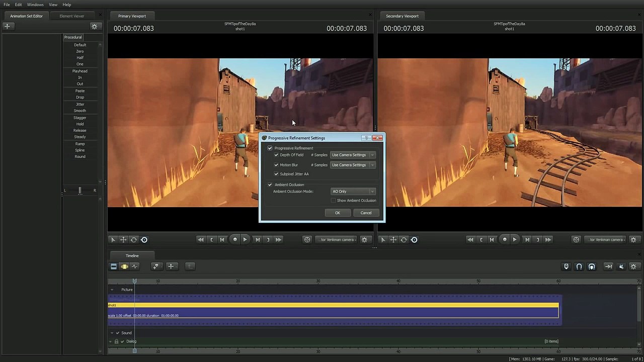Toggle the Motion Blur checkbox
The width and height of the screenshot is (644, 362).
point(276,165)
